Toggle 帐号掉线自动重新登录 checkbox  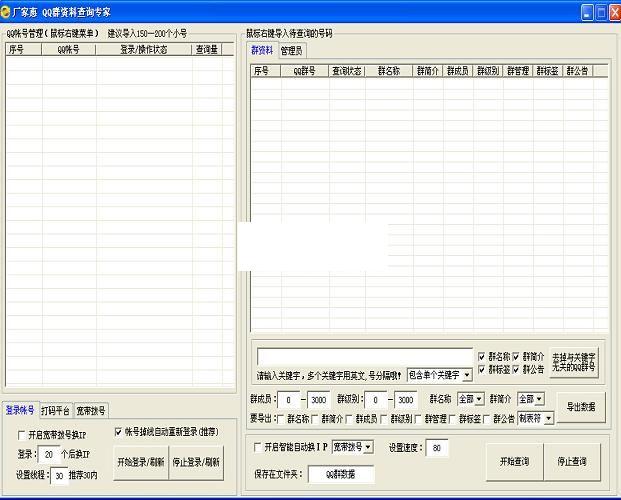point(119,432)
